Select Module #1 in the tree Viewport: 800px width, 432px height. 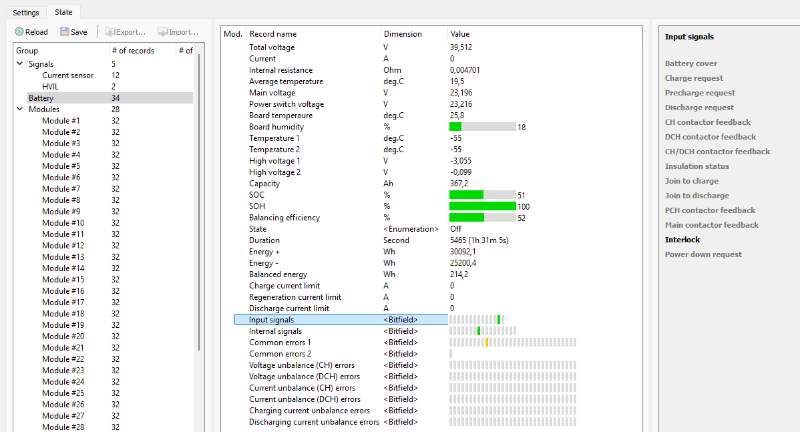[61, 120]
